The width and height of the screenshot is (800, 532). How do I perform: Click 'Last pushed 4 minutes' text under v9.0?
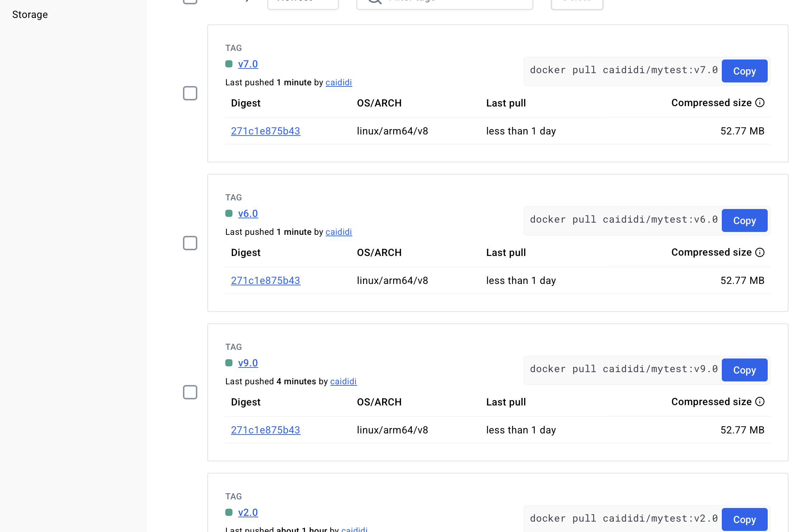coord(270,381)
